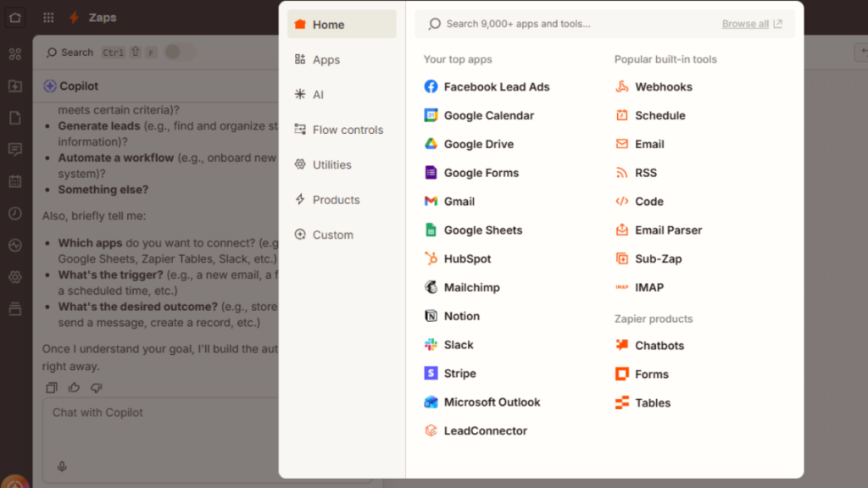Open Flow controls category
The height and width of the screenshot is (488, 868).
(342, 130)
